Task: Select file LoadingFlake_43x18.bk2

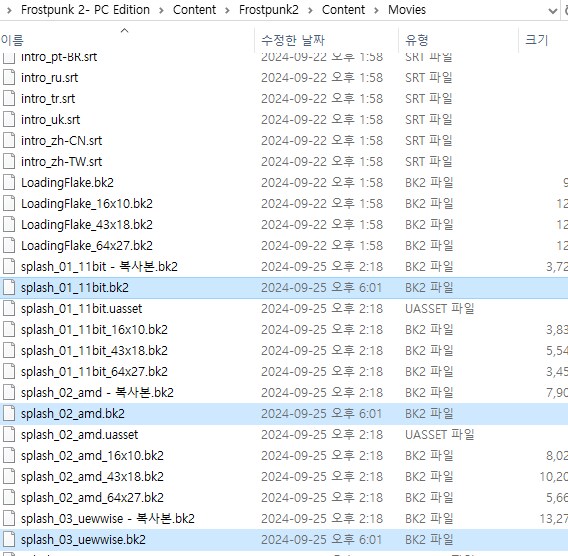Action: [x=87, y=225]
